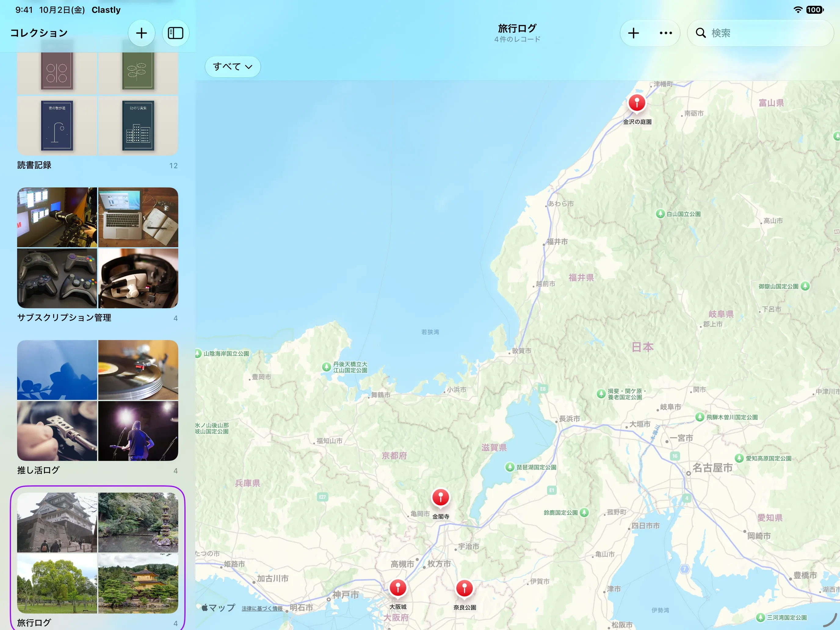Click the vinyl record player thumbnail
The image size is (840, 630).
click(x=138, y=370)
